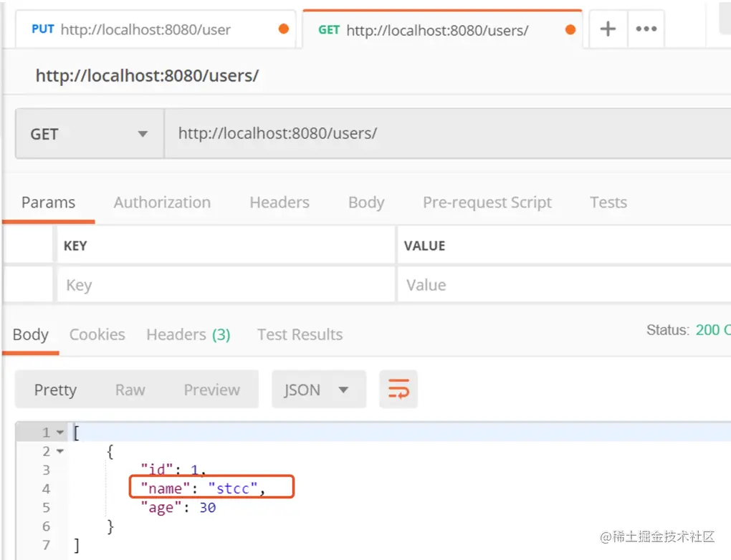This screenshot has height=560, width=731.
Task: View response Cookies tab
Action: (97, 334)
